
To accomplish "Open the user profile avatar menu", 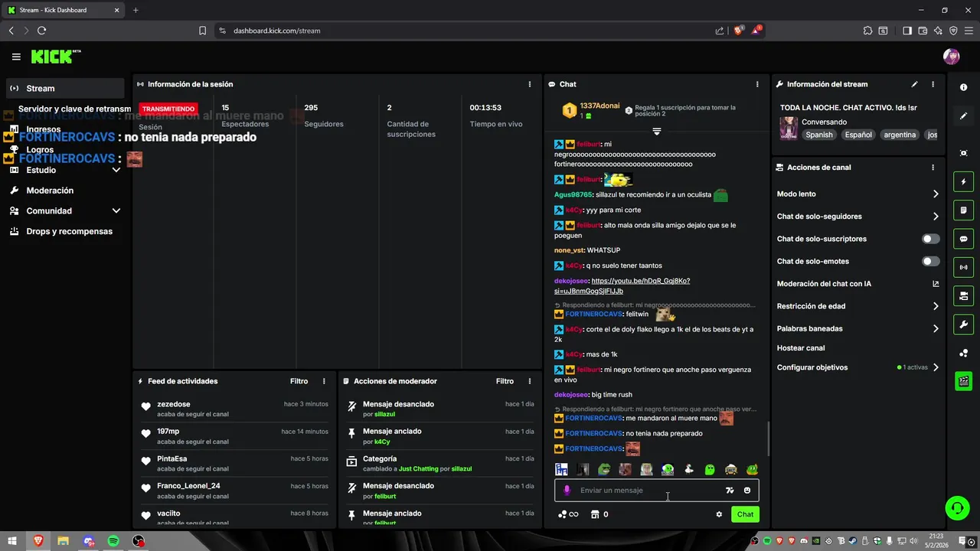I will 951,57.
